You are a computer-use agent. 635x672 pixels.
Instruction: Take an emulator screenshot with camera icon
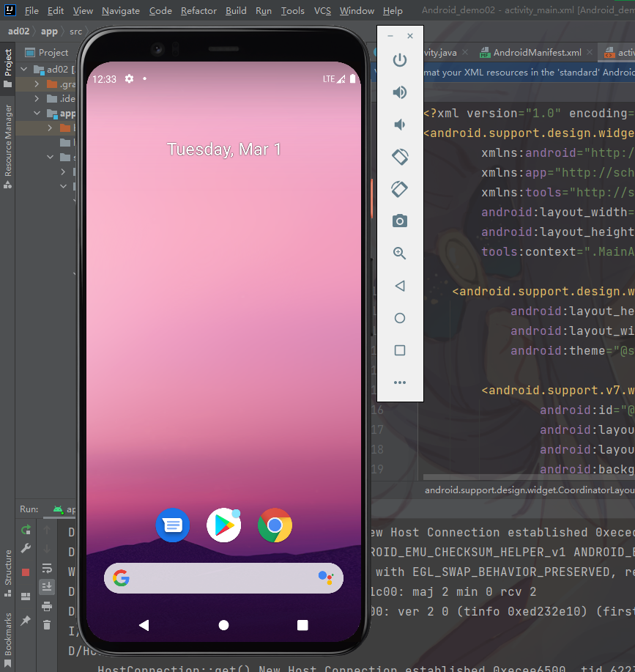399,221
